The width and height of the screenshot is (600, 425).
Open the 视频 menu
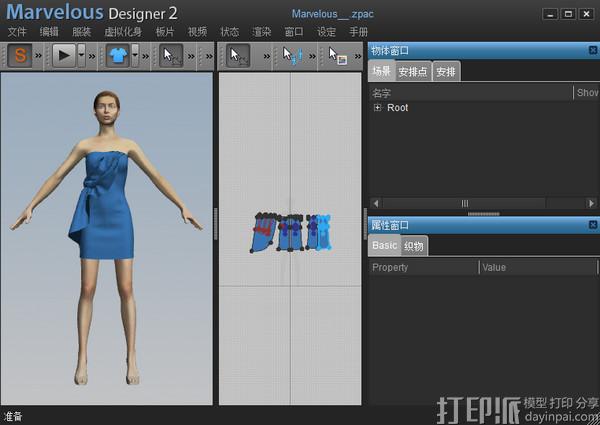[197, 32]
